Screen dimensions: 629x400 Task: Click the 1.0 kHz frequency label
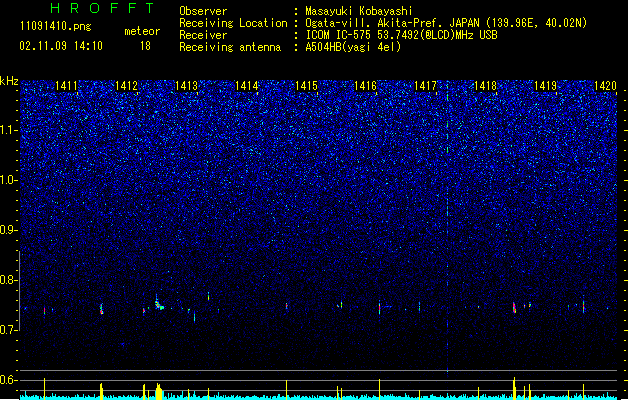(9, 180)
